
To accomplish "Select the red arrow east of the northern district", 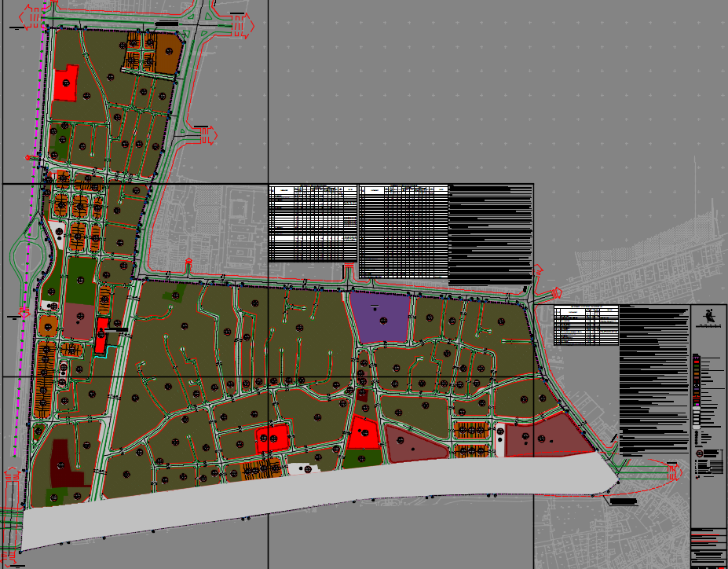I will [x=209, y=135].
